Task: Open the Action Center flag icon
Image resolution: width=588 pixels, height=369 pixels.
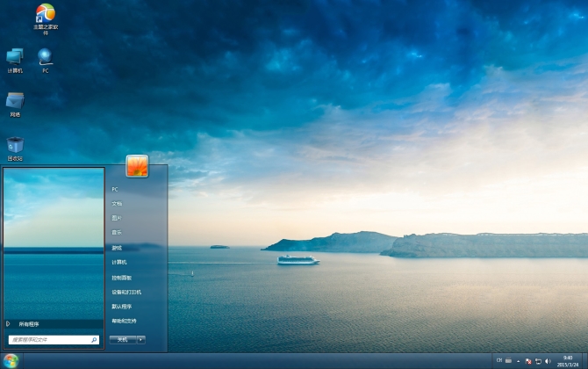Action: coord(528,361)
